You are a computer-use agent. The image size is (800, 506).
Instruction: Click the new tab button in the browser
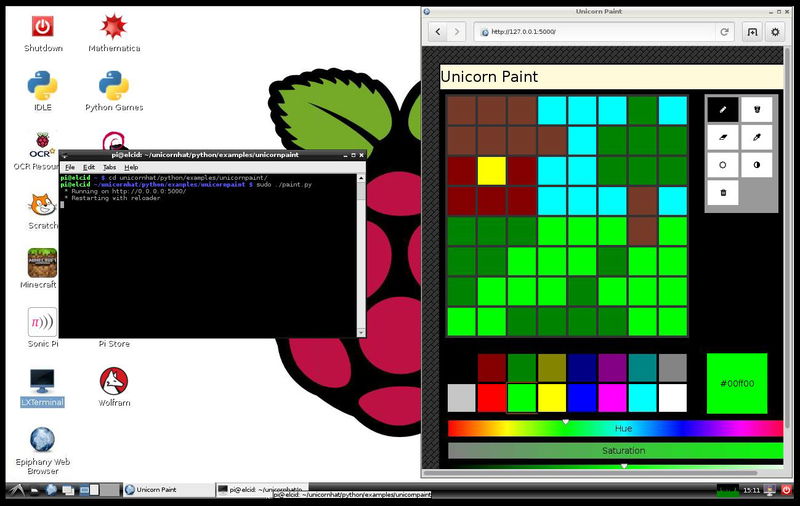(x=752, y=32)
